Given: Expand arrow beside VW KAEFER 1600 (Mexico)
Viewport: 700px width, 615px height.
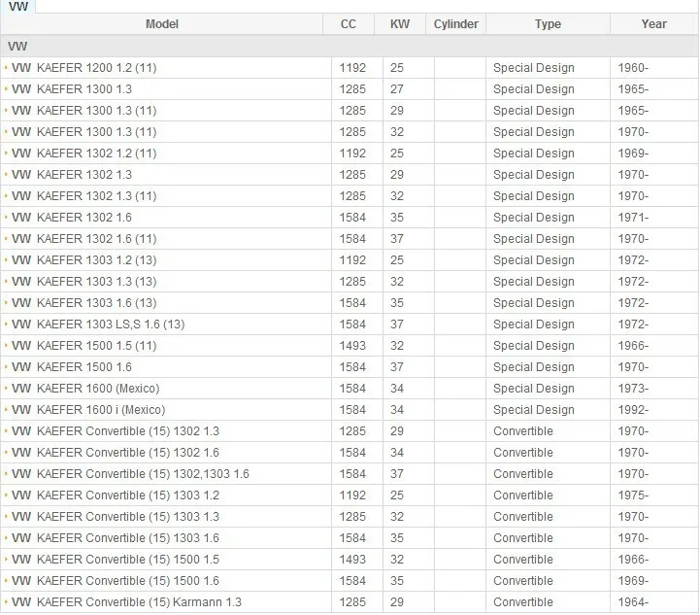Looking at the screenshot, I should pos(6,388).
